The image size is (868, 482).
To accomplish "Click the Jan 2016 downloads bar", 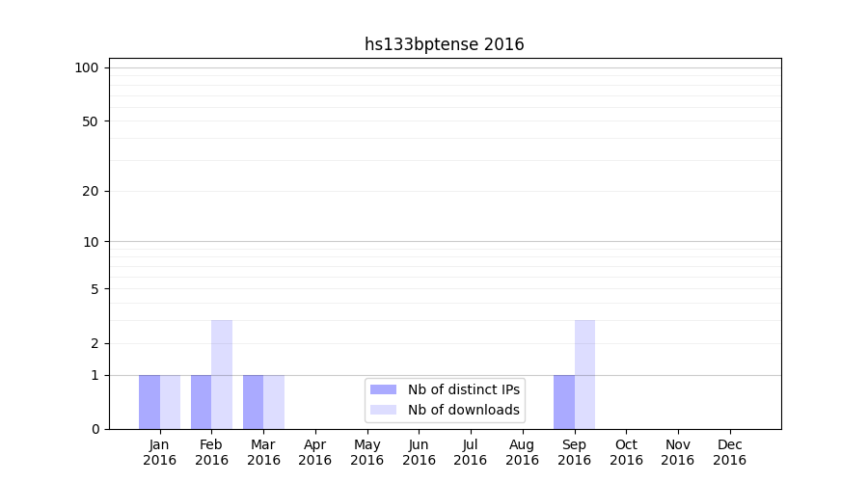I will pyautogui.click(x=170, y=402).
